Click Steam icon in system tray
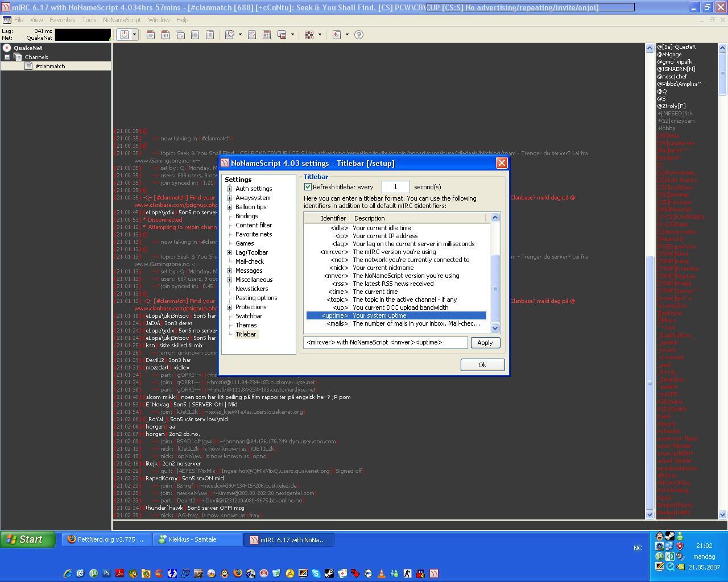Image resolution: width=728 pixels, height=582 pixels. (669, 536)
